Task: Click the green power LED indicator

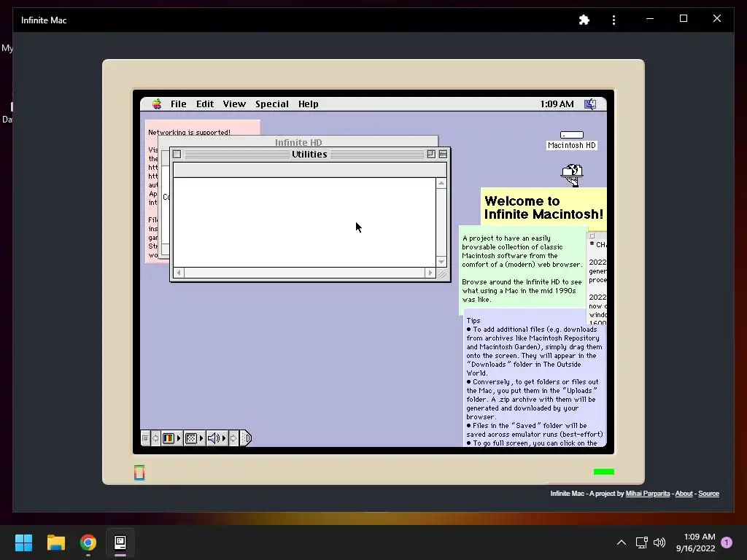Action: click(603, 472)
